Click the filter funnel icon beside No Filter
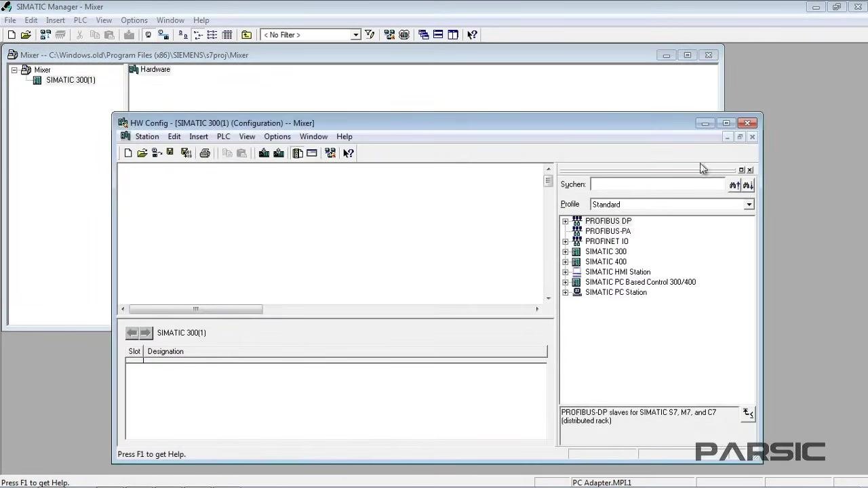This screenshot has height=488, width=868. pos(370,35)
